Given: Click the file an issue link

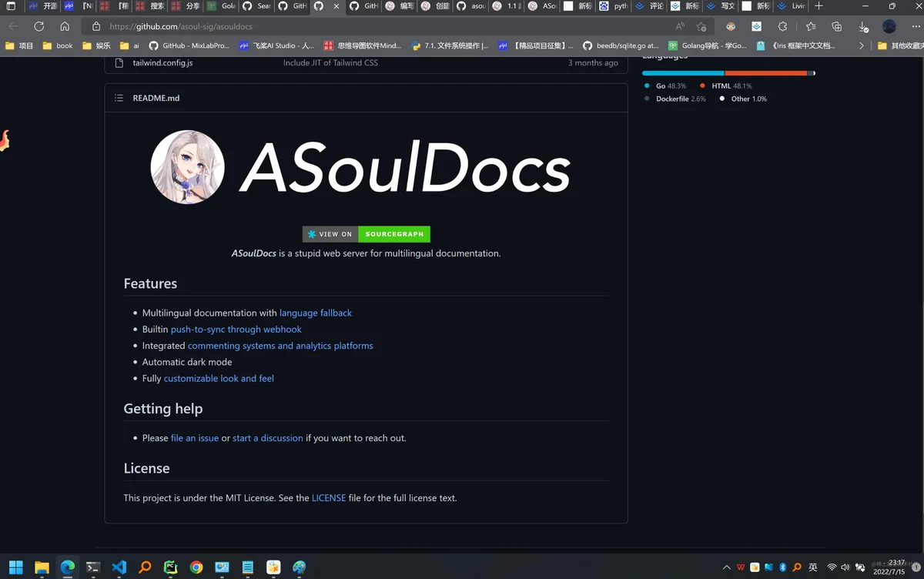Looking at the screenshot, I should click(195, 438).
